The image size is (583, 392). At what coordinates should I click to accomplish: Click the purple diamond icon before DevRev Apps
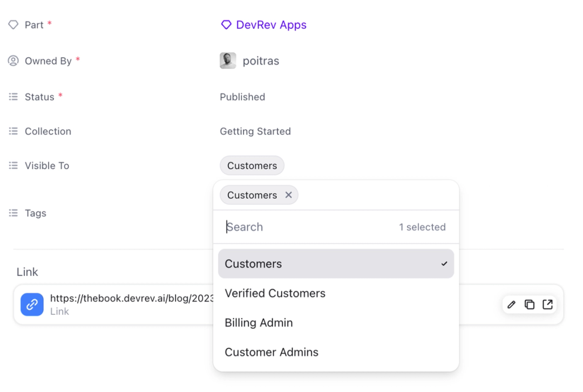coord(226,24)
